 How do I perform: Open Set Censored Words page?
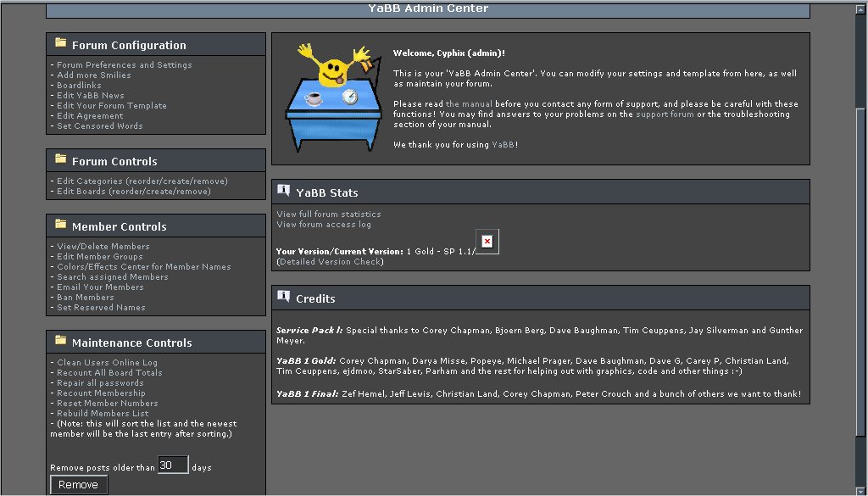[x=99, y=126]
